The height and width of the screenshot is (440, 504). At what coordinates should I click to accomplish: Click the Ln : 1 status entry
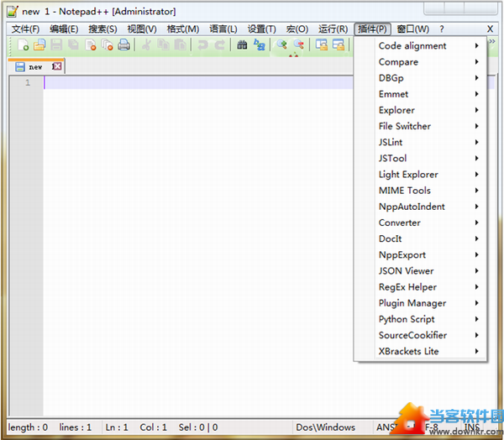[117, 427]
